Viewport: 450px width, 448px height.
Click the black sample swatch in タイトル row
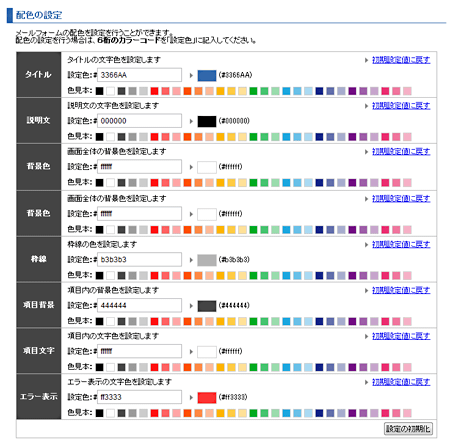[99, 91]
